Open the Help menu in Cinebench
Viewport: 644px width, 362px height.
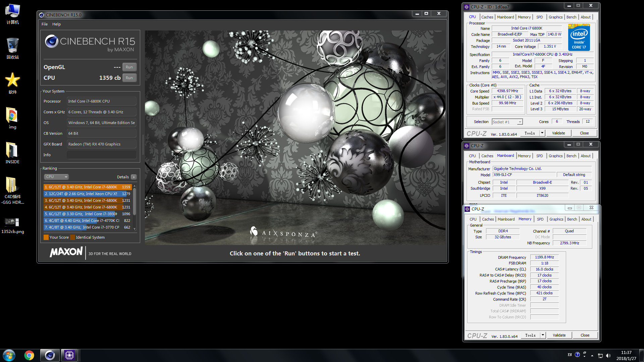(x=56, y=24)
